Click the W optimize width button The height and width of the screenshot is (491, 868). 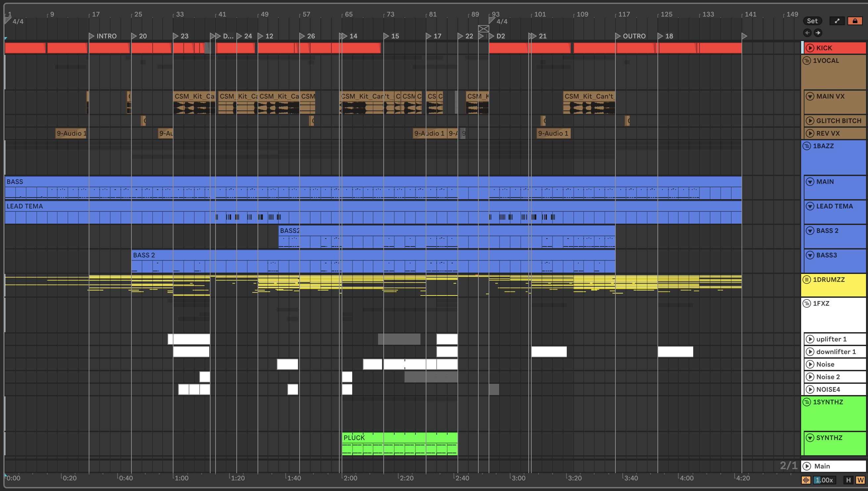(x=860, y=480)
